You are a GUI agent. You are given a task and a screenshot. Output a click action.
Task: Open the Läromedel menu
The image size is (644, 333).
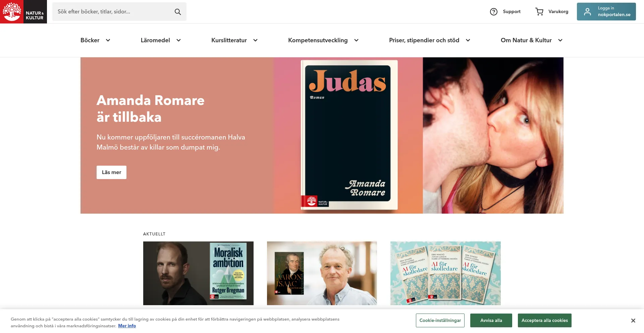pos(155,40)
